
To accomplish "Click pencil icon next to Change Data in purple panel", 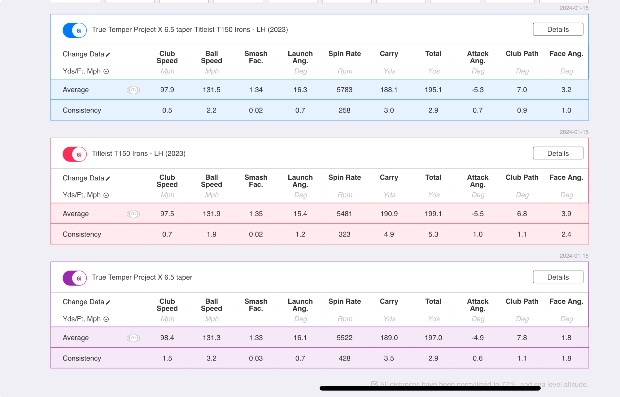I will click(x=108, y=302).
